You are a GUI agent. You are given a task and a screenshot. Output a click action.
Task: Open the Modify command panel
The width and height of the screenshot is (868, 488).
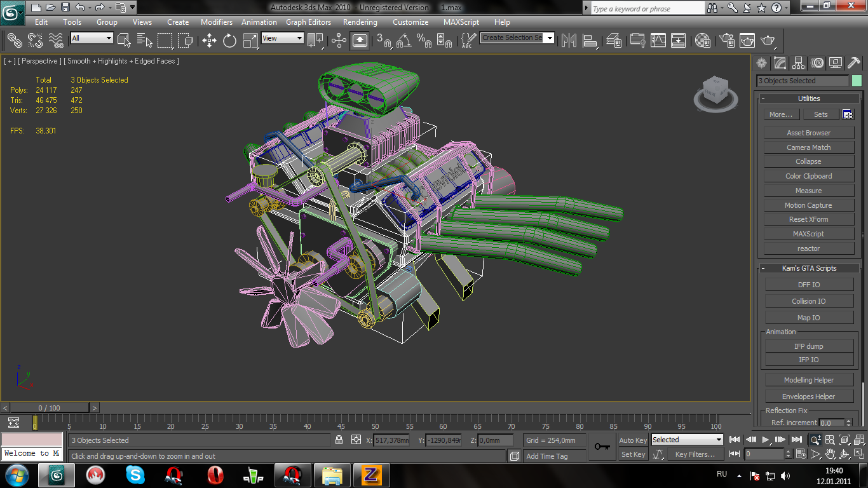(780, 63)
